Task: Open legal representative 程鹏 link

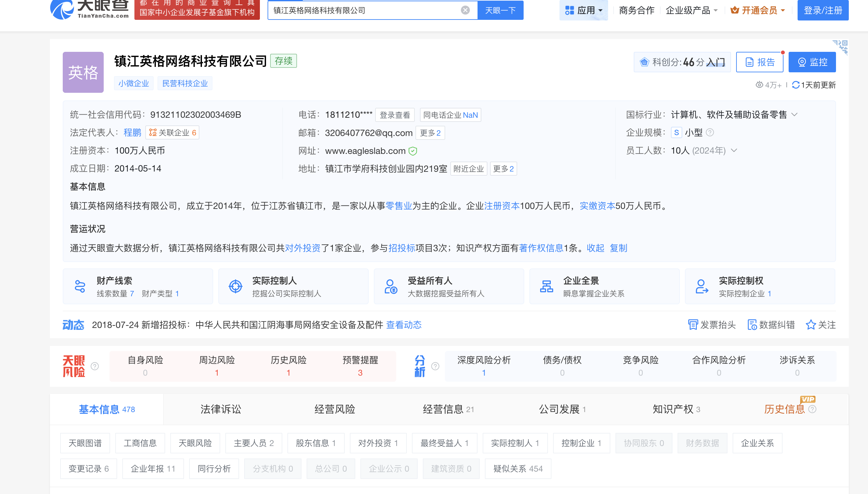Action: (x=132, y=133)
